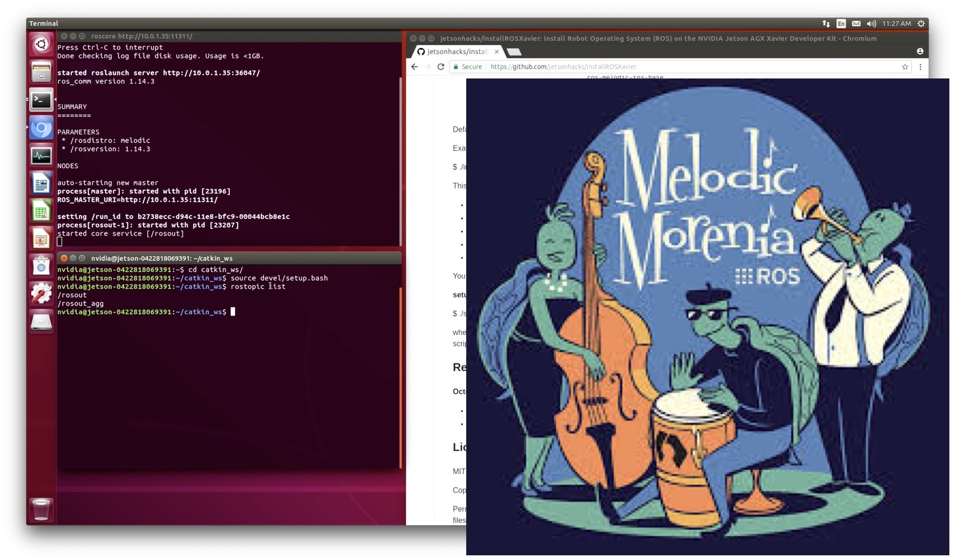Open the Chromium profile icon
Image resolution: width=955 pixels, height=560 pixels.
pos(920,51)
